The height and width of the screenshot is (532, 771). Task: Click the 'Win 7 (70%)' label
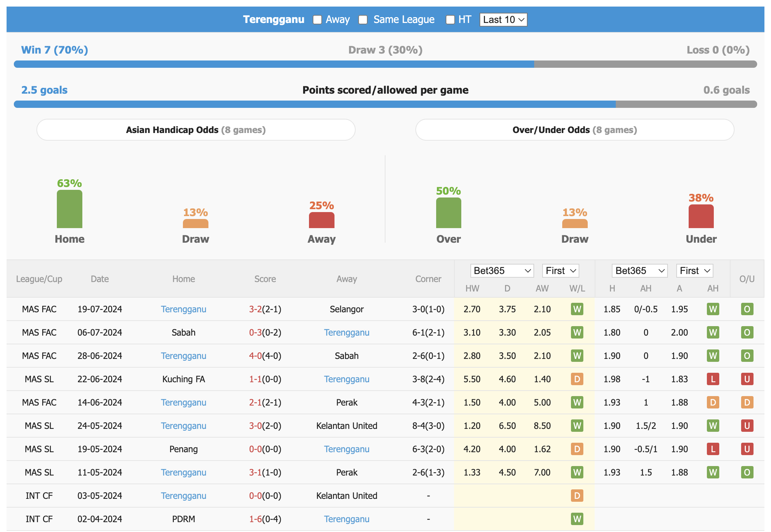coord(55,50)
